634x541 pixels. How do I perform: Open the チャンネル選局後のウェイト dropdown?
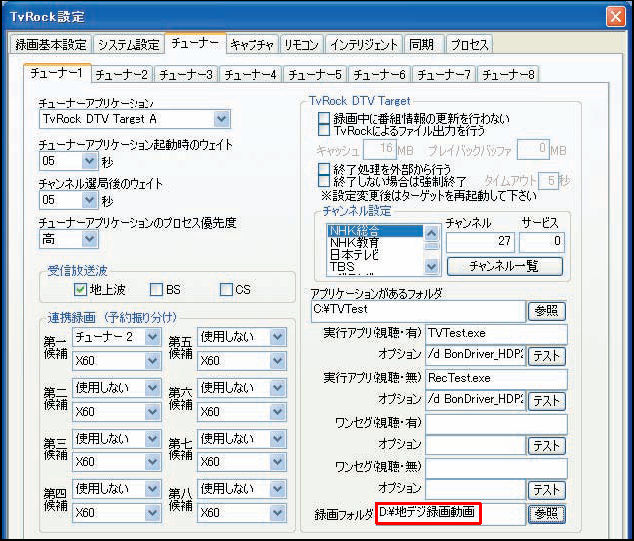(89, 200)
